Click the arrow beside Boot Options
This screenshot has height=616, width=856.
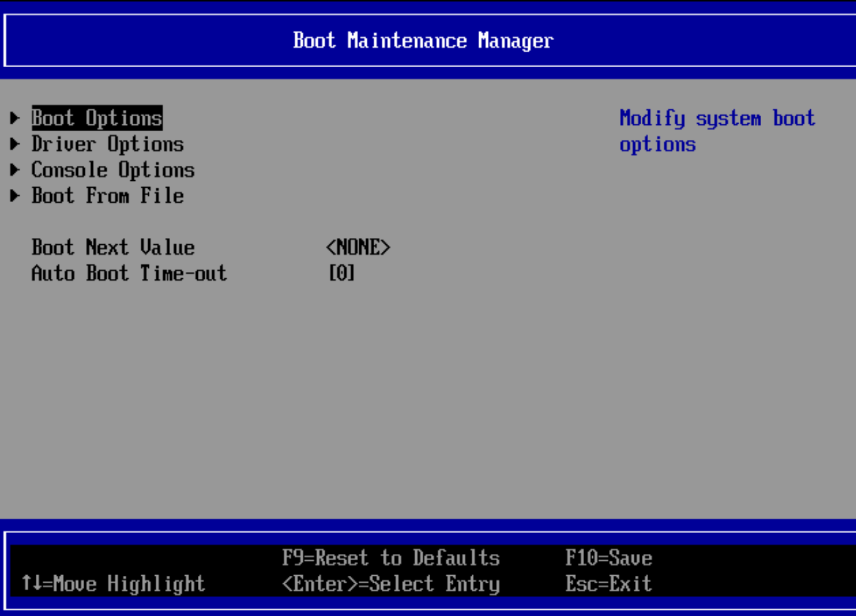(x=15, y=118)
